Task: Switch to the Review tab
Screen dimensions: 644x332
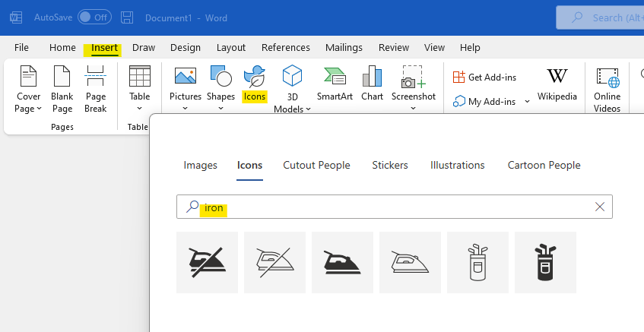Action: click(x=393, y=48)
